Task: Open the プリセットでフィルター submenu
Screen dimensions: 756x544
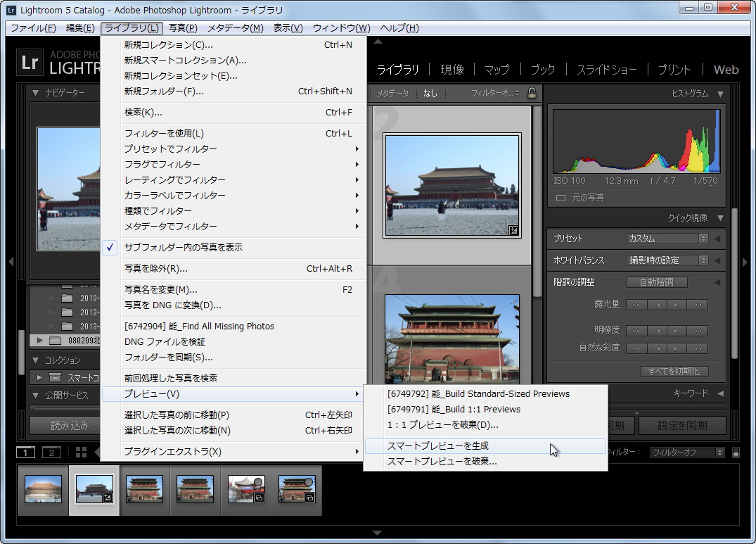Action: point(233,149)
